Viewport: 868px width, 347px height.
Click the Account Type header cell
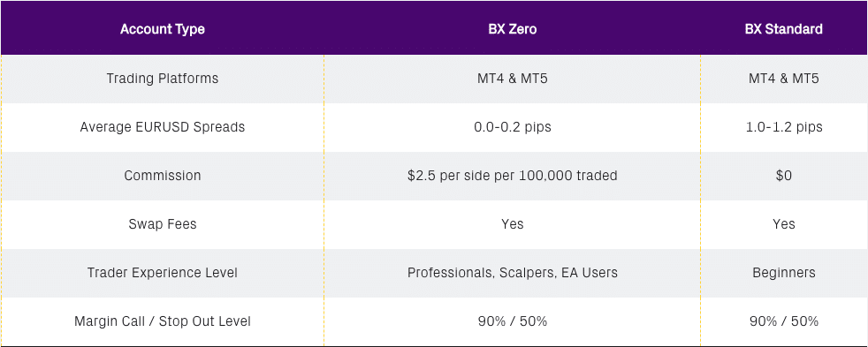[x=162, y=29]
